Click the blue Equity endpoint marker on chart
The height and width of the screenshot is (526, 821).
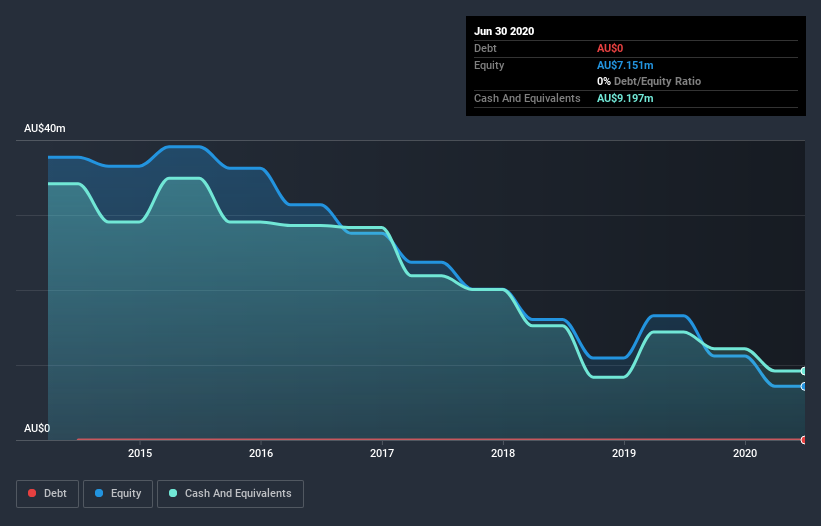[x=804, y=386]
